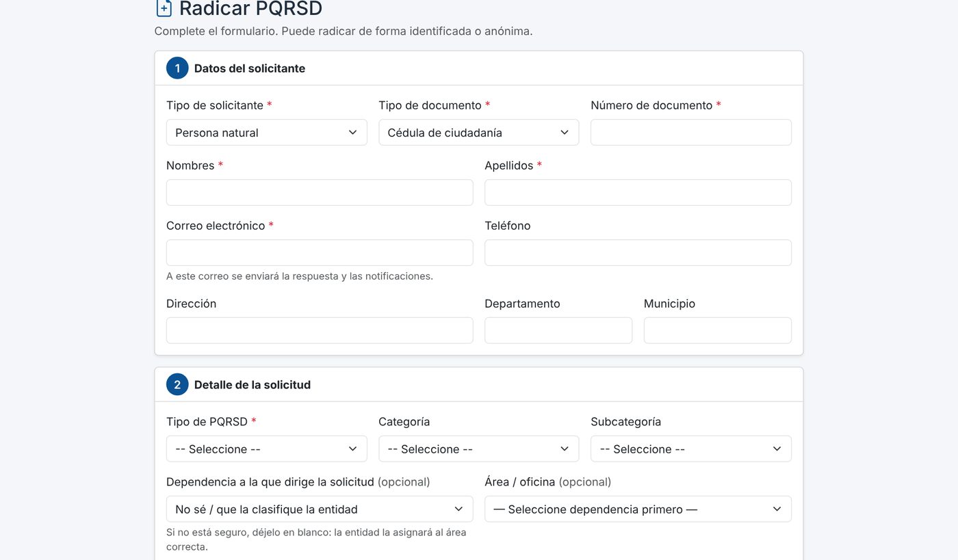Click the document icon beside Radicar PQRSD

tap(164, 8)
